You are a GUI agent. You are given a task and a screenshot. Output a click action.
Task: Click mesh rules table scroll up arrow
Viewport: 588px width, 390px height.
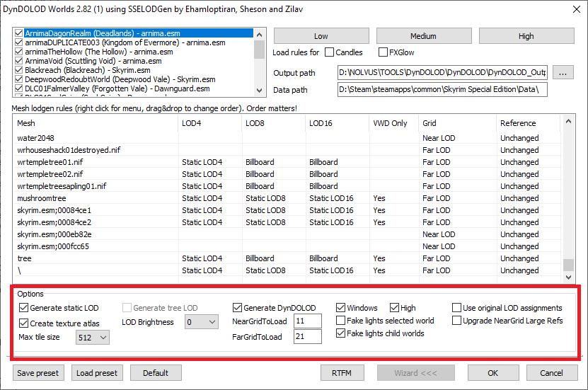[568, 121]
